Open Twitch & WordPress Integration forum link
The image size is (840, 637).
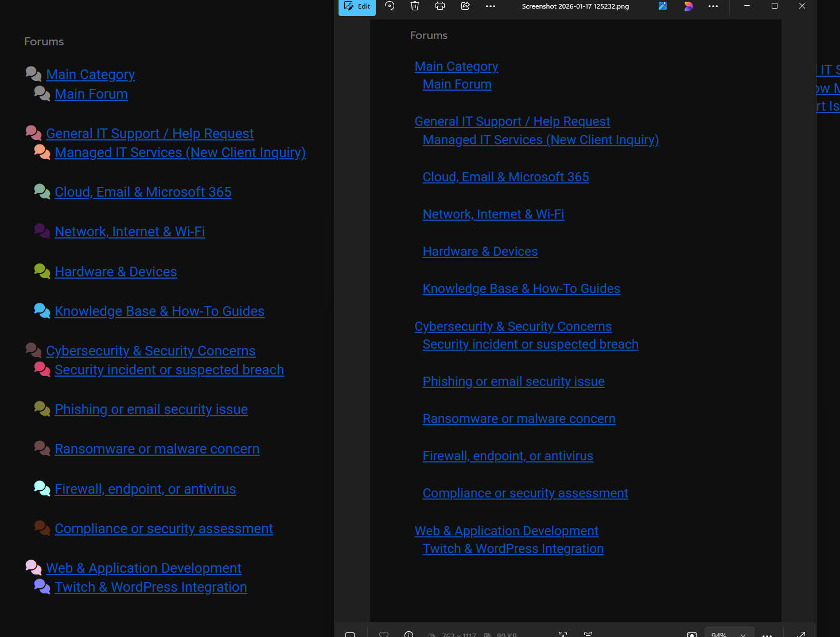pos(150,587)
